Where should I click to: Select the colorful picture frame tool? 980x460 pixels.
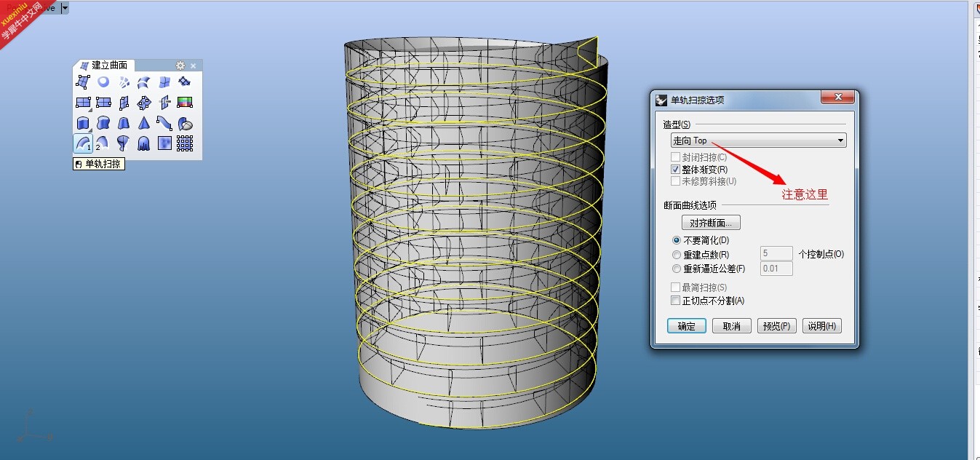(185, 103)
